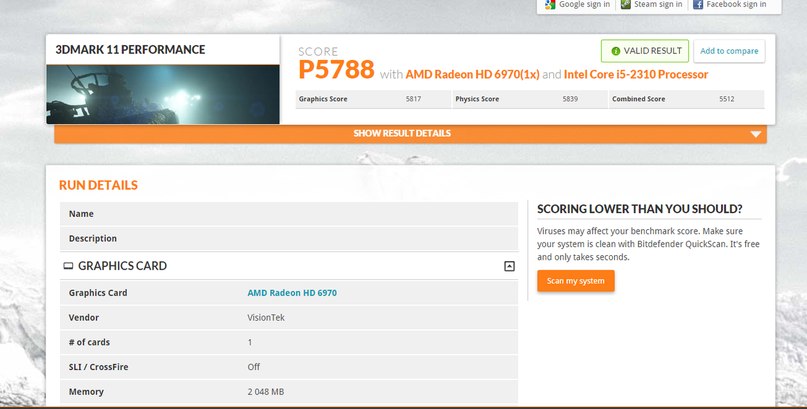The height and width of the screenshot is (409, 807).
Task: Click the RUN DETAILS heading
Action: pos(98,185)
